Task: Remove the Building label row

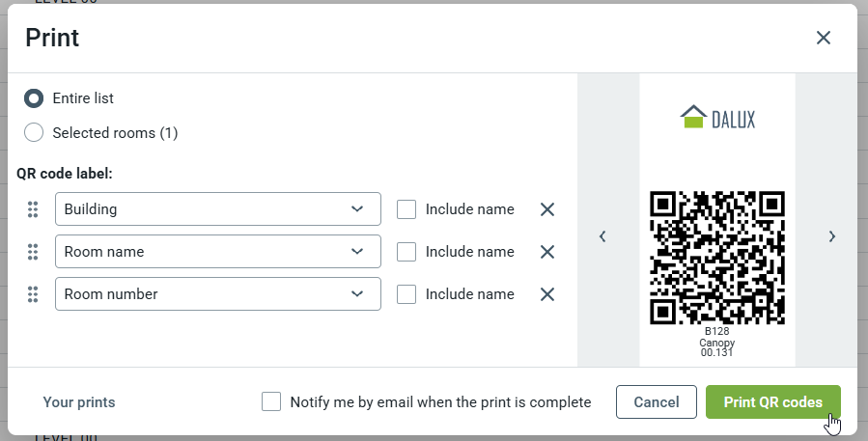Action: click(546, 209)
